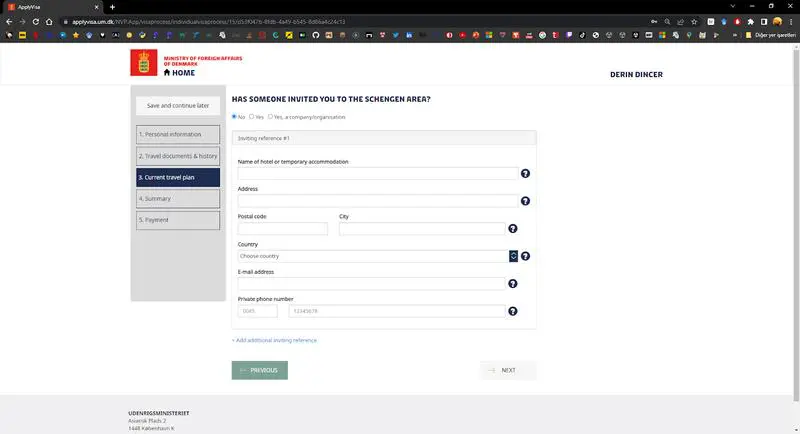Bookmark this page with star icon
This screenshot has height=434, width=800.
pos(694,22)
